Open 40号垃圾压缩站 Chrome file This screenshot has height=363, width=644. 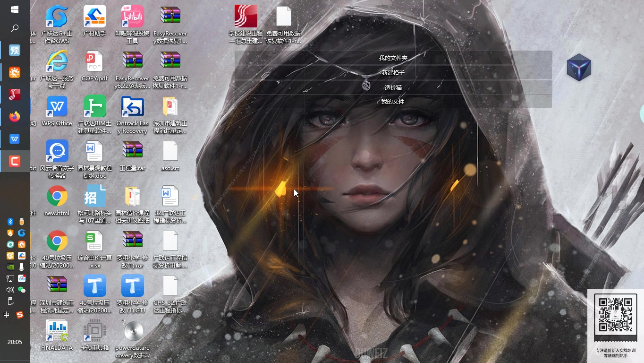pyautogui.click(x=57, y=249)
